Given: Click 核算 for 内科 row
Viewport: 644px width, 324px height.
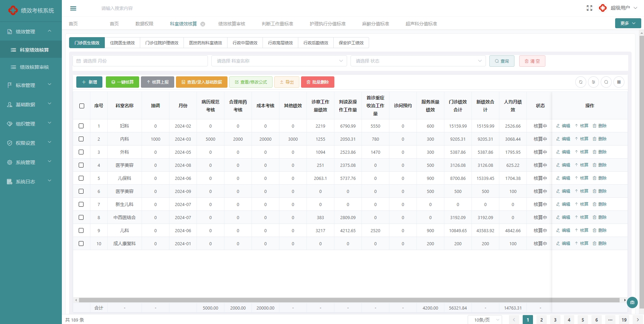Looking at the screenshot, I should coord(581,139).
